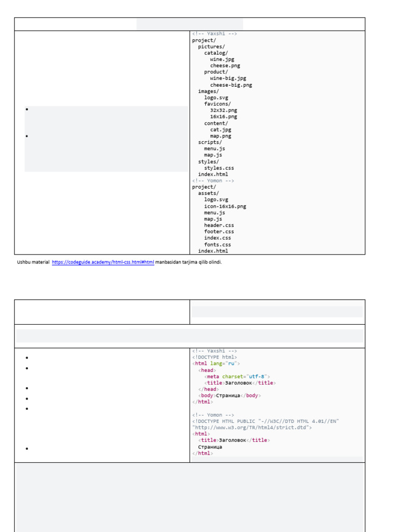
Task: Select the "index.css" file name
Action: (x=218, y=238)
